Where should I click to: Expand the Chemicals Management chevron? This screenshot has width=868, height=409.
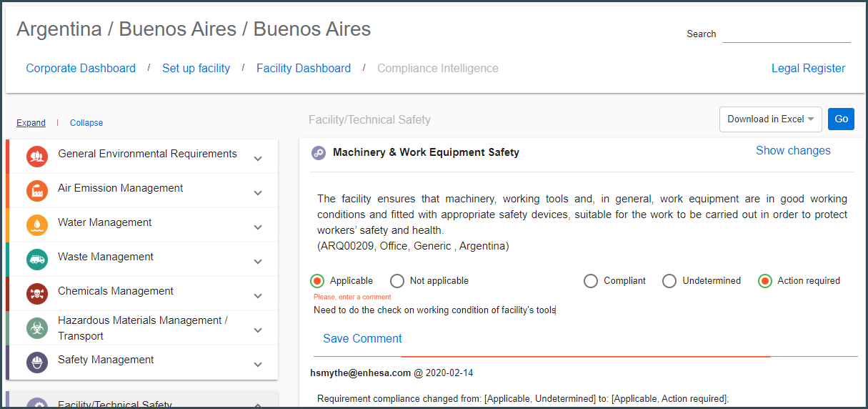258,296
